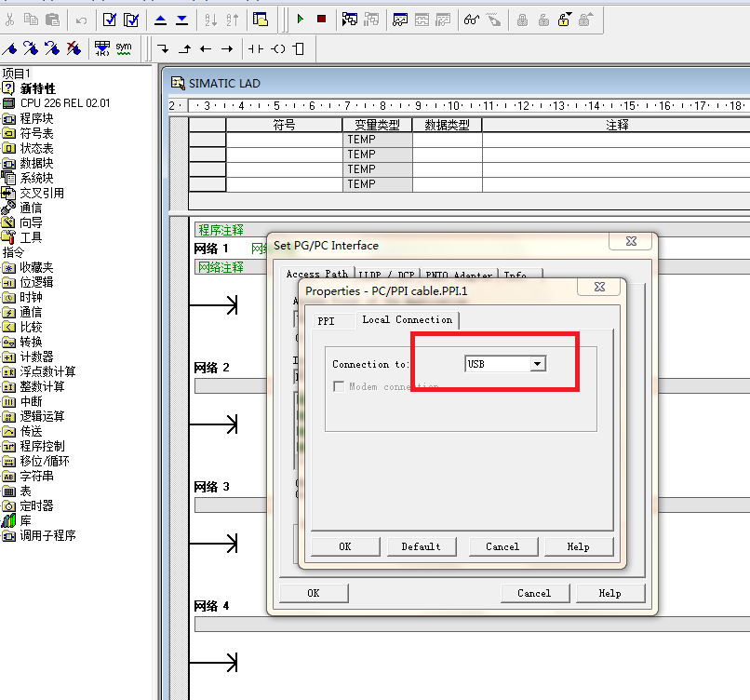750x700 pixels.
Task: Expand the 位逻辑 instruction folder
Action: click(x=36, y=282)
